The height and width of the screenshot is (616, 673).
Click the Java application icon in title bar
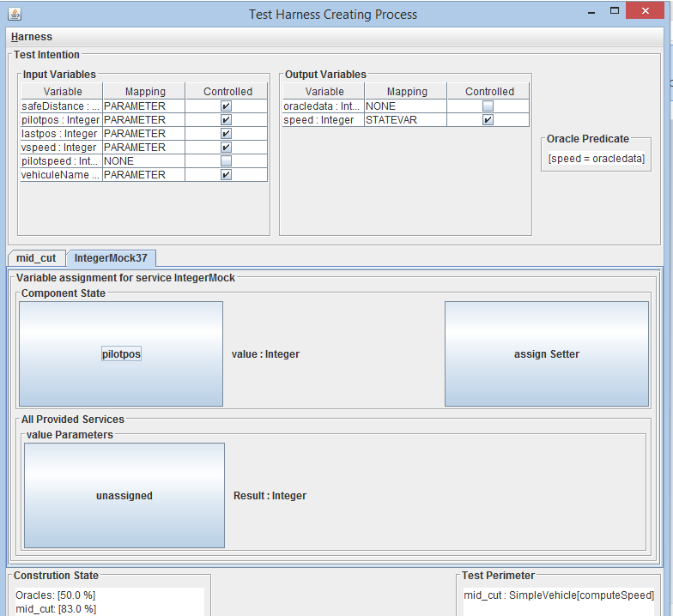click(15, 15)
